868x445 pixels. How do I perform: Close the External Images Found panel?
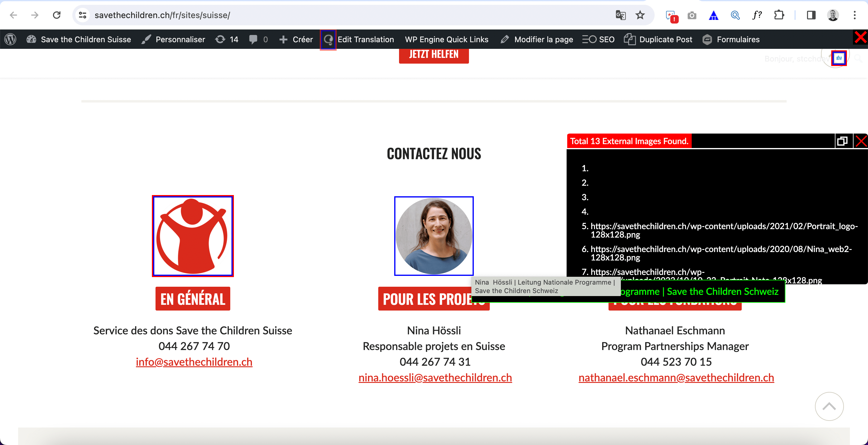(860, 141)
